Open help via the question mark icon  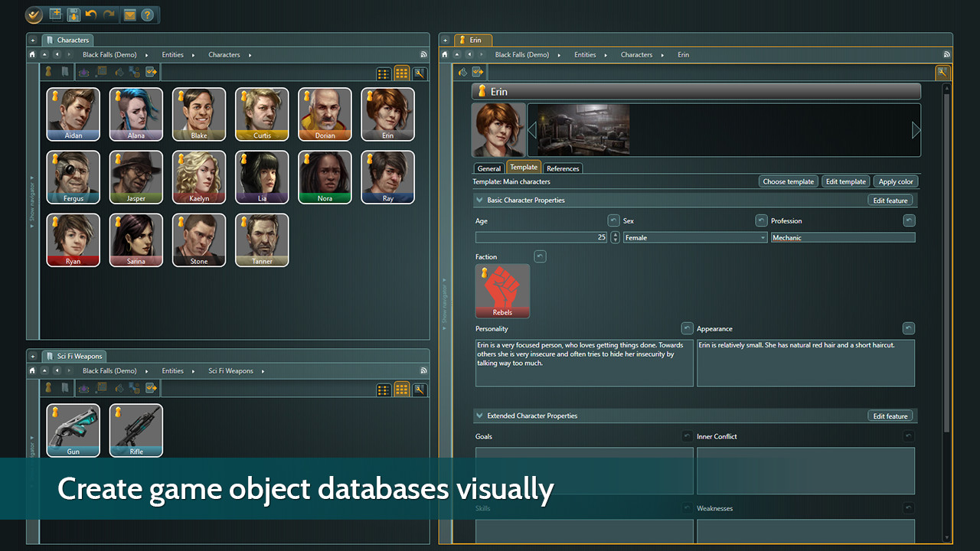[147, 15]
